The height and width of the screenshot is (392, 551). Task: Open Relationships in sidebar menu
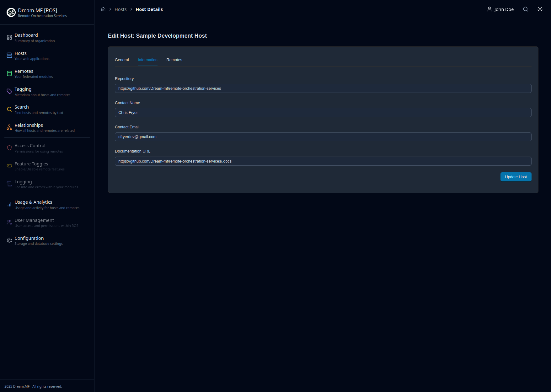(47, 127)
